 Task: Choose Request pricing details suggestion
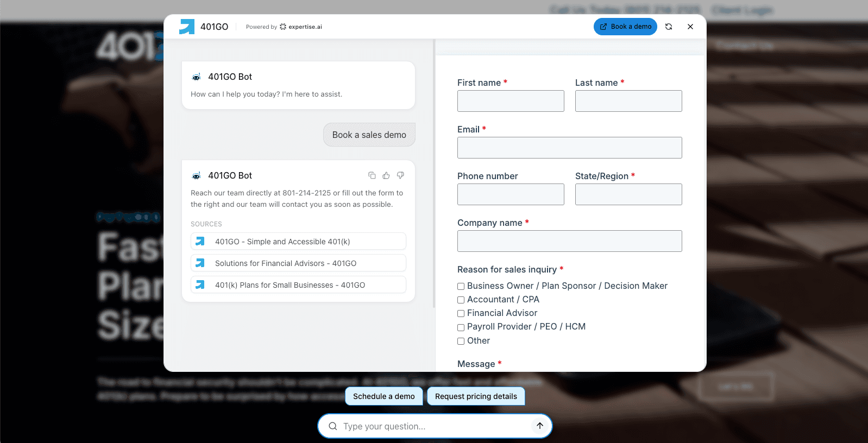(x=476, y=396)
